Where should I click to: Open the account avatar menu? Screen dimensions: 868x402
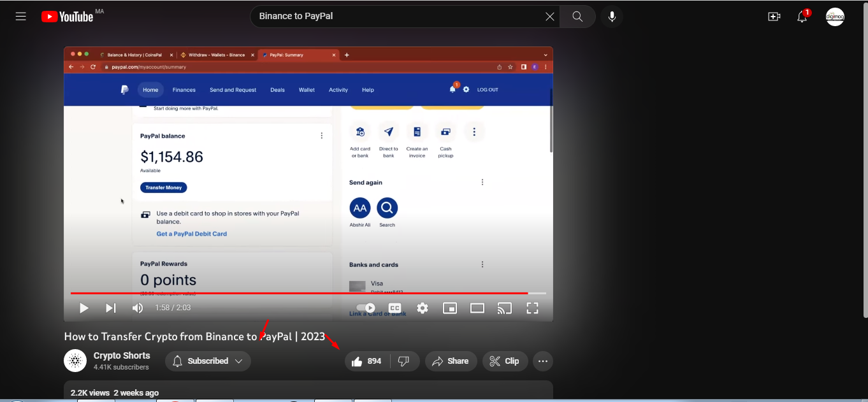coord(835,17)
